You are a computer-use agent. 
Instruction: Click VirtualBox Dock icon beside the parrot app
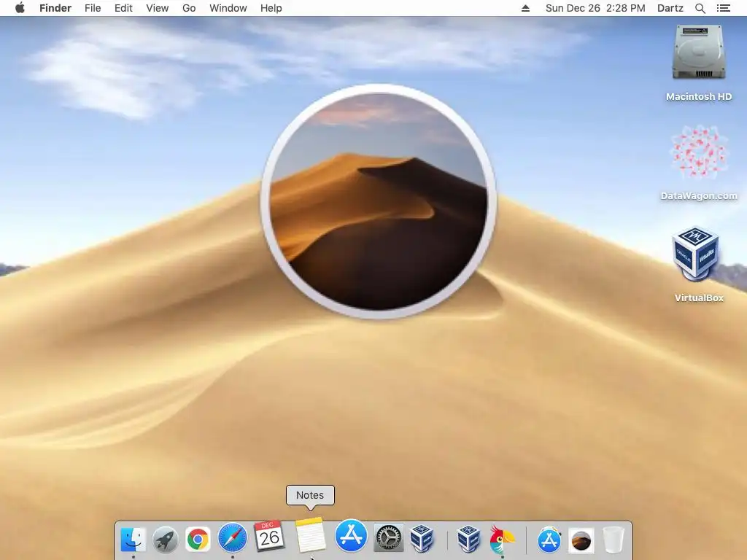pyautogui.click(x=468, y=539)
